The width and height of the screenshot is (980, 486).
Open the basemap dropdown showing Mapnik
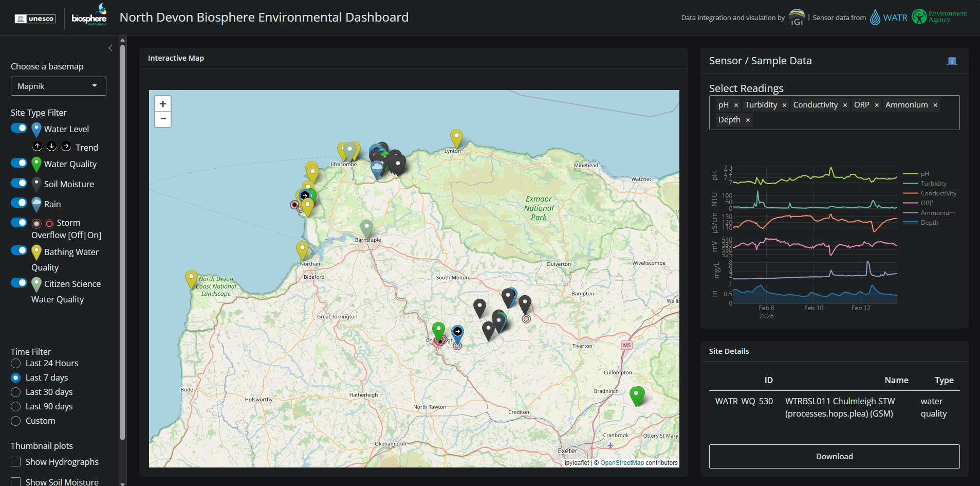coord(58,86)
